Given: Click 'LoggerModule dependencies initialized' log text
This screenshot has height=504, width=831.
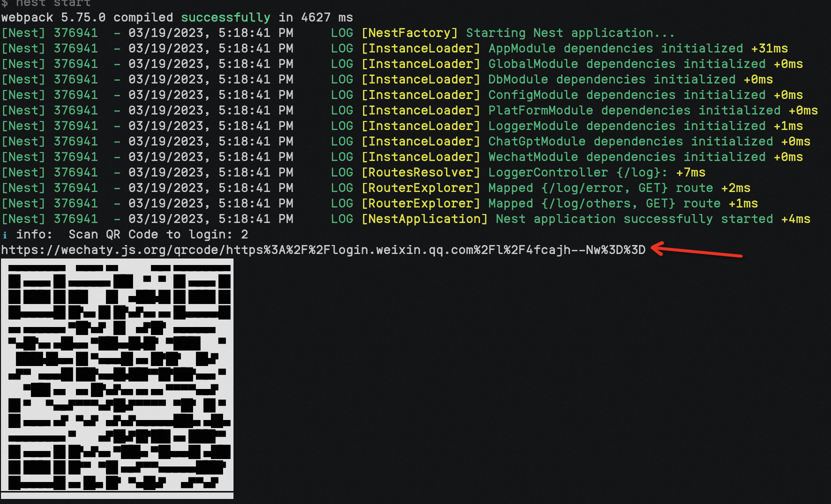Looking at the screenshot, I should pos(627,126).
